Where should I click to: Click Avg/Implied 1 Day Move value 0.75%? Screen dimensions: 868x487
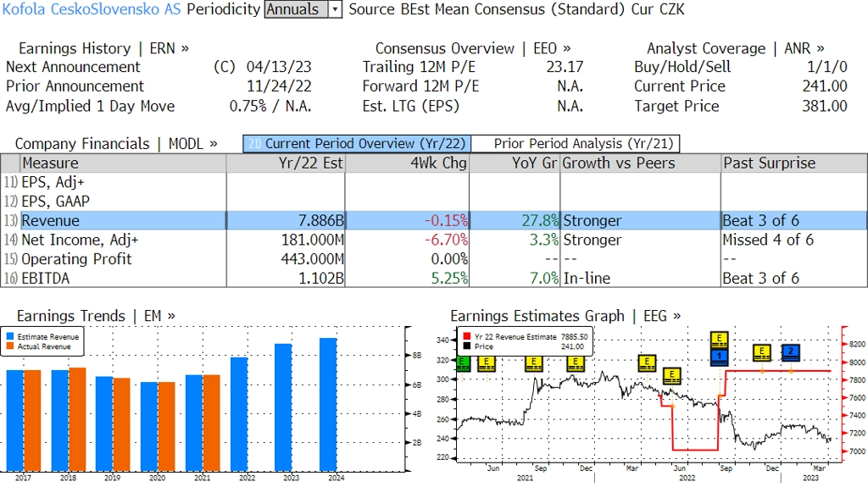(x=248, y=106)
